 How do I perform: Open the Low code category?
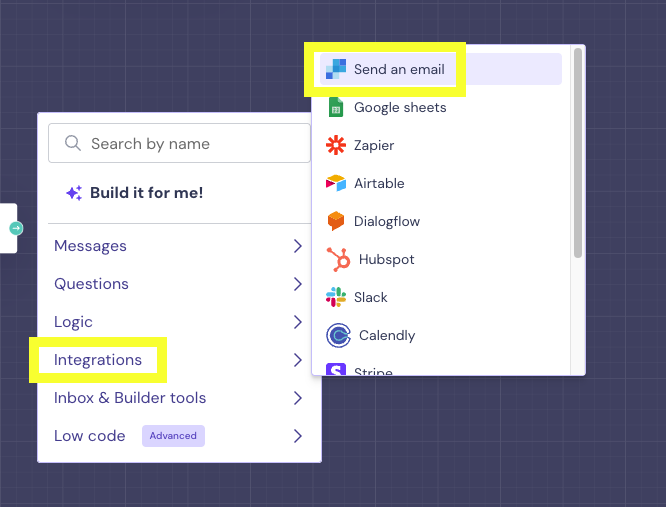tap(90, 436)
